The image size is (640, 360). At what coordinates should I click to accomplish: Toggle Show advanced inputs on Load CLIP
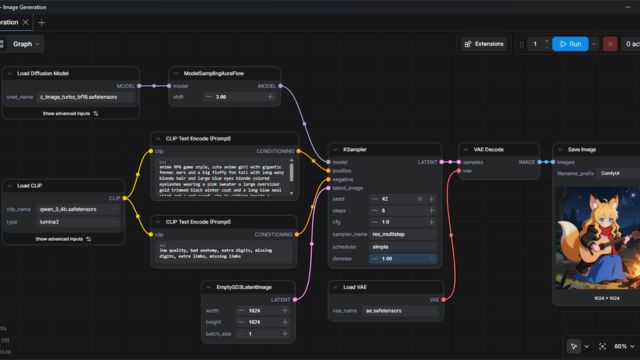63,239
